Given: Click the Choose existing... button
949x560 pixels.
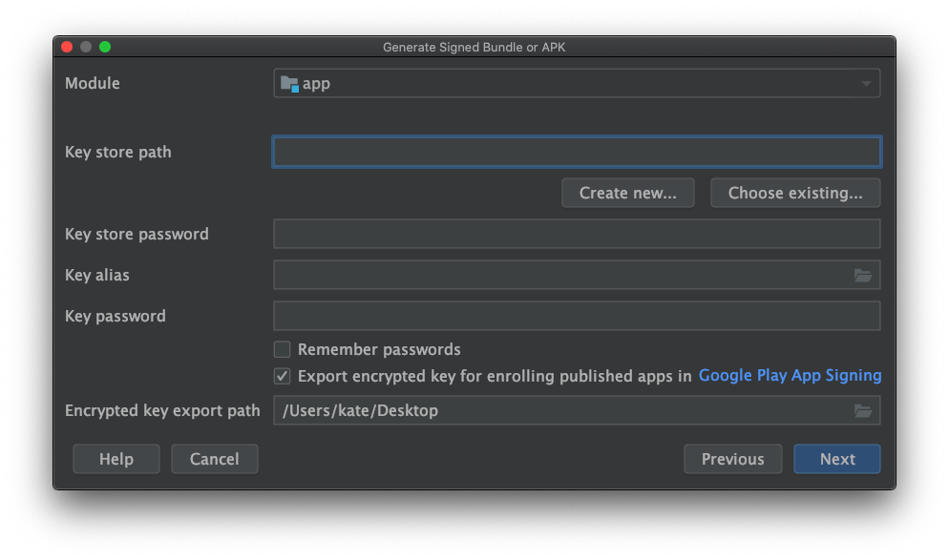Looking at the screenshot, I should 795,193.
